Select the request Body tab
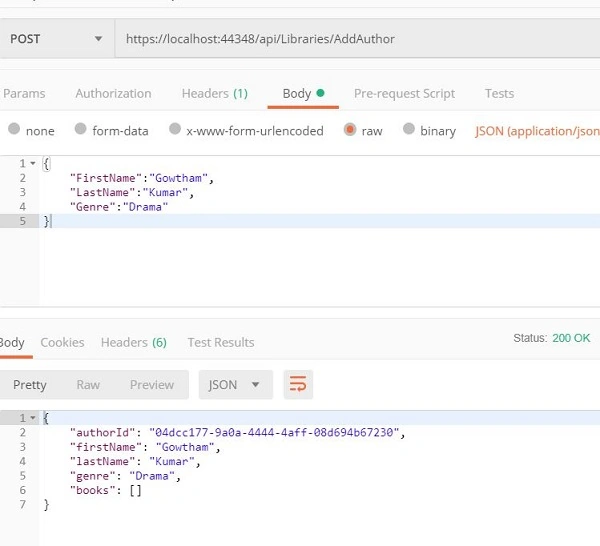 point(303,93)
